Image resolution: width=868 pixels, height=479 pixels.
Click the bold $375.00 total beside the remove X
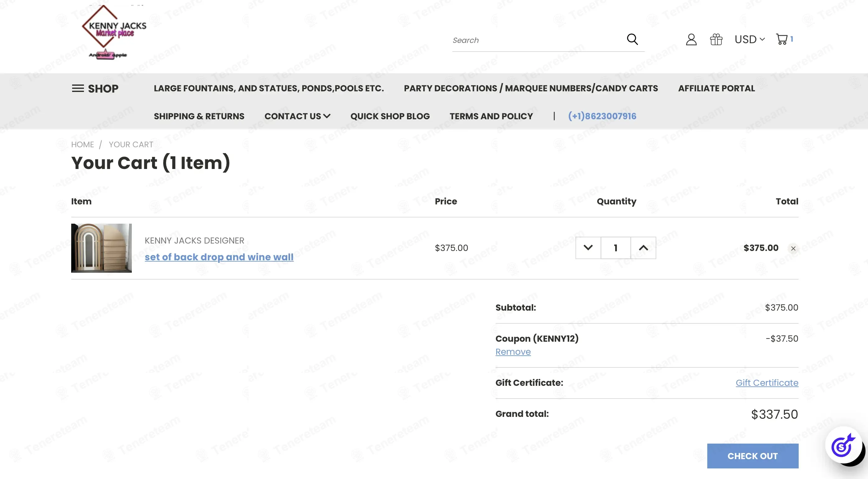point(761,248)
